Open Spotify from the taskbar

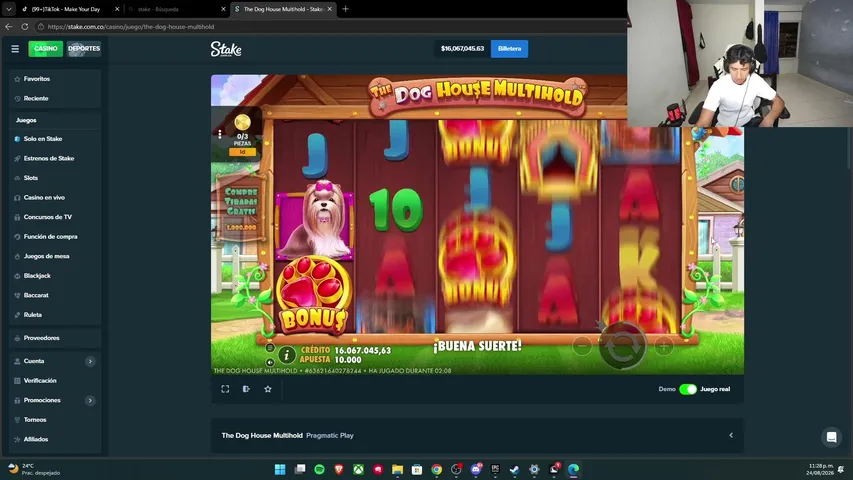(x=319, y=469)
